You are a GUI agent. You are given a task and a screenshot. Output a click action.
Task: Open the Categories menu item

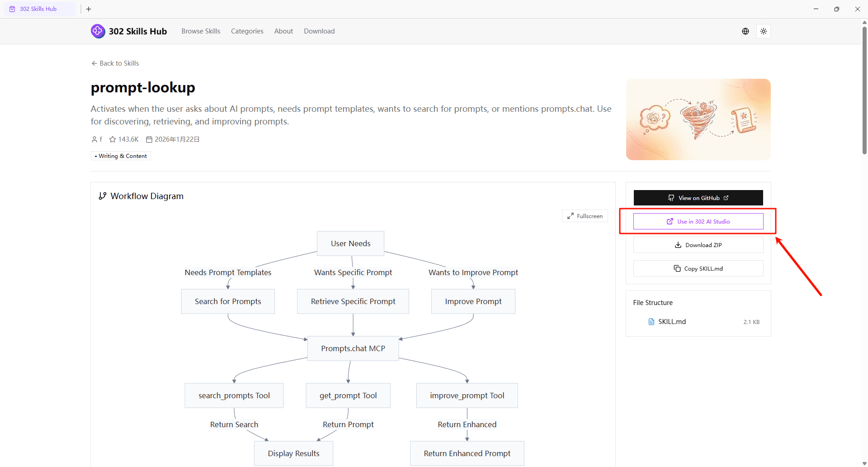point(247,31)
